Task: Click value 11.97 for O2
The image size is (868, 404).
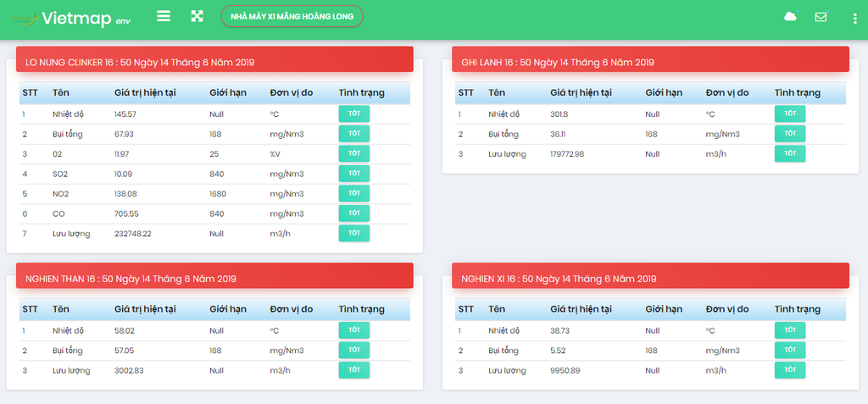Action: pos(122,154)
